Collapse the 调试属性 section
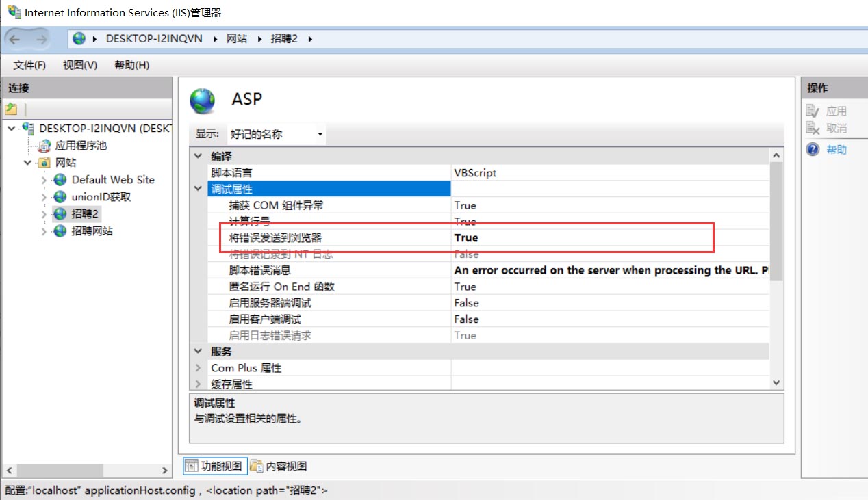868x500 pixels. [199, 189]
